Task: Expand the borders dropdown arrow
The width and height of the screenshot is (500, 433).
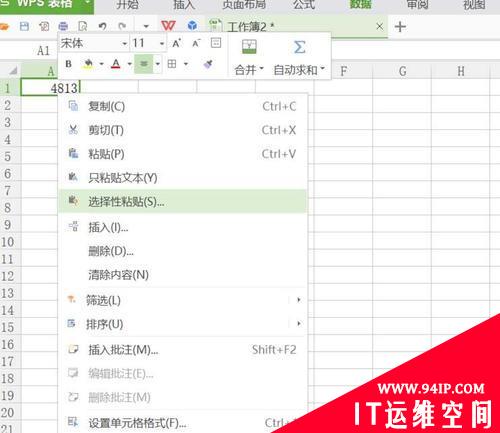Action: (186, 64)
